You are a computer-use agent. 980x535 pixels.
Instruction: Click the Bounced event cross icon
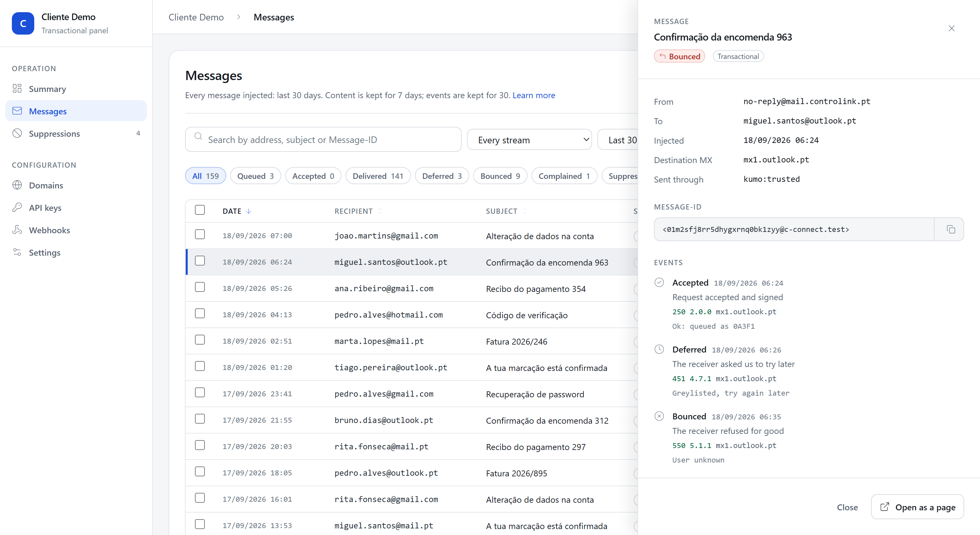pyautogui.click(x=659, y=416)
